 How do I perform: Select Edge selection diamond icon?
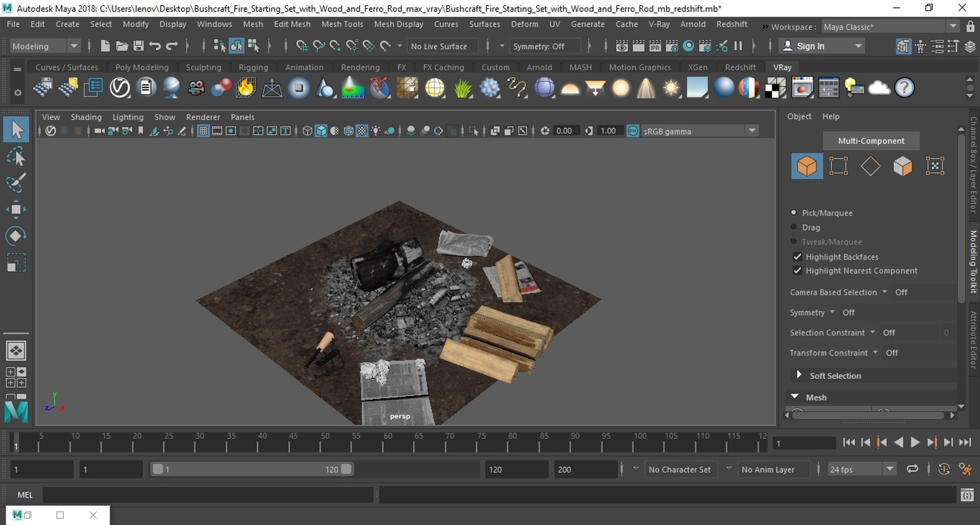point(870,166)
